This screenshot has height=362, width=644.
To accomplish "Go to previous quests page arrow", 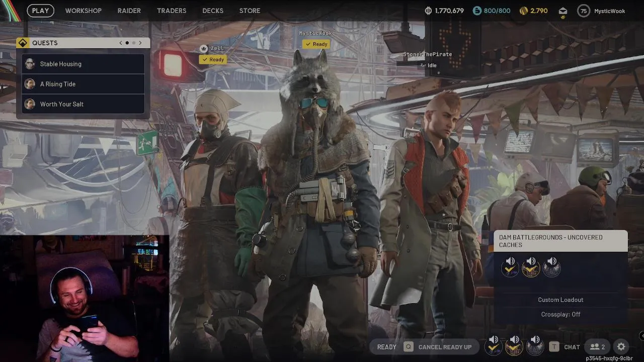I will click(x=121, y=43).
